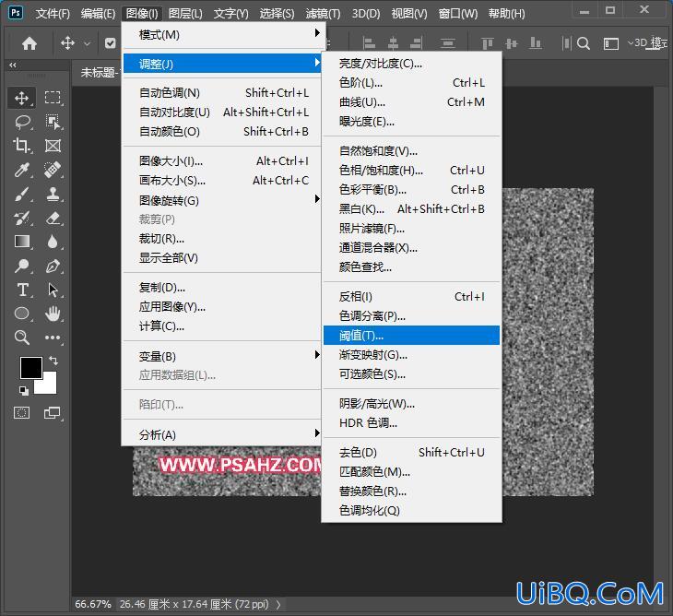Select the Zoom tool in toolbox
The height and width of the screenshot is (616, 673).
(x=21, y=338)
